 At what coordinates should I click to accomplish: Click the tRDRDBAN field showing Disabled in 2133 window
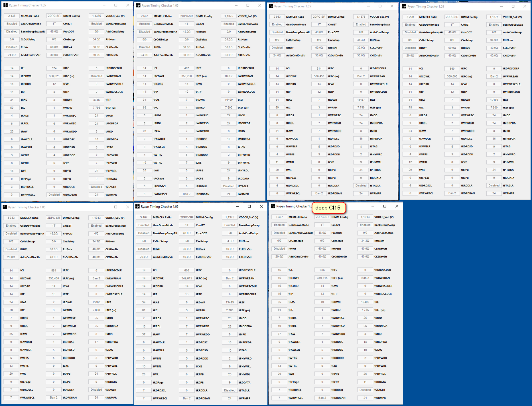[x=54, y=195]
